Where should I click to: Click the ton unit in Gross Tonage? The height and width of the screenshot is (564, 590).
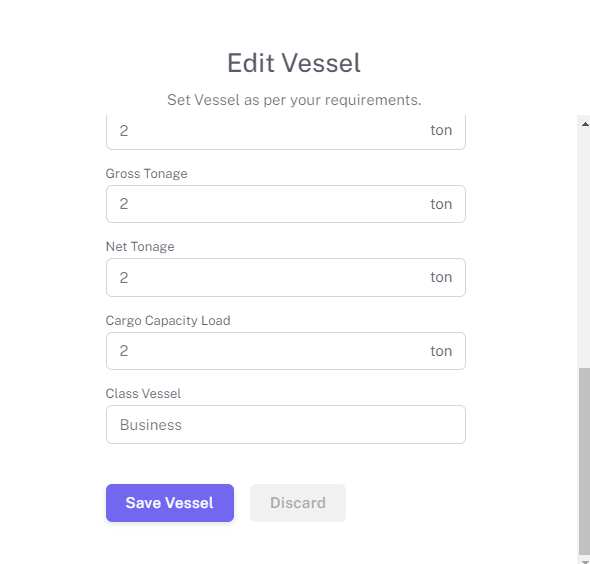click(441, 204)
